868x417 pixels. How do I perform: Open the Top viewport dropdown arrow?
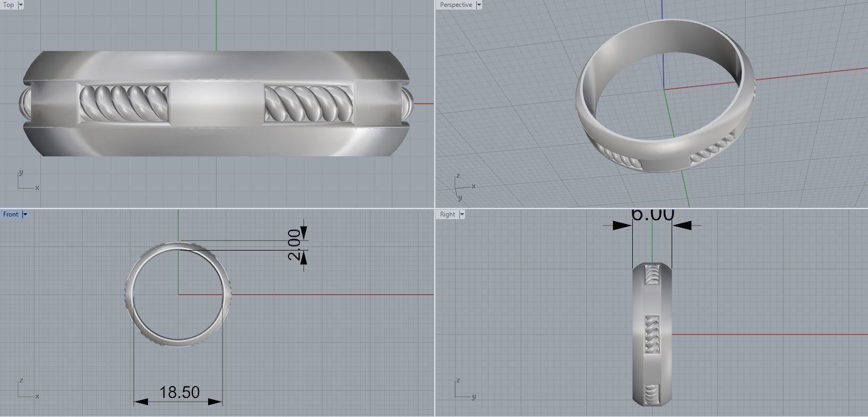(21, 5)
